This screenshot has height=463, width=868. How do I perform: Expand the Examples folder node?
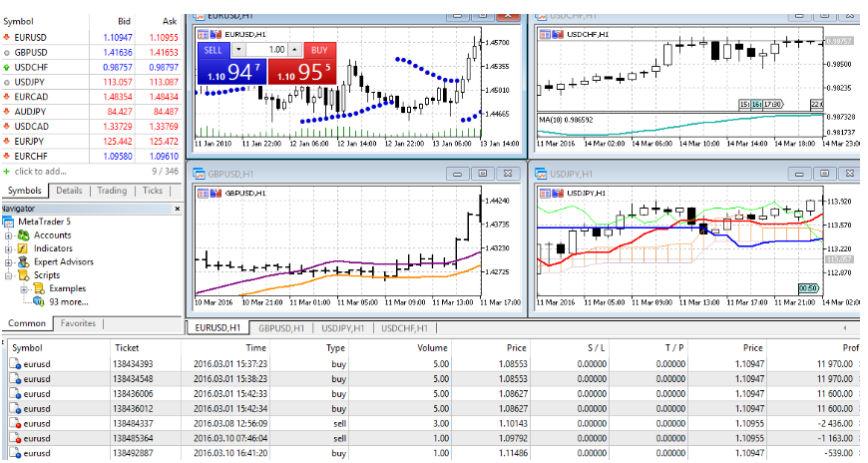[x=24, y=289]
